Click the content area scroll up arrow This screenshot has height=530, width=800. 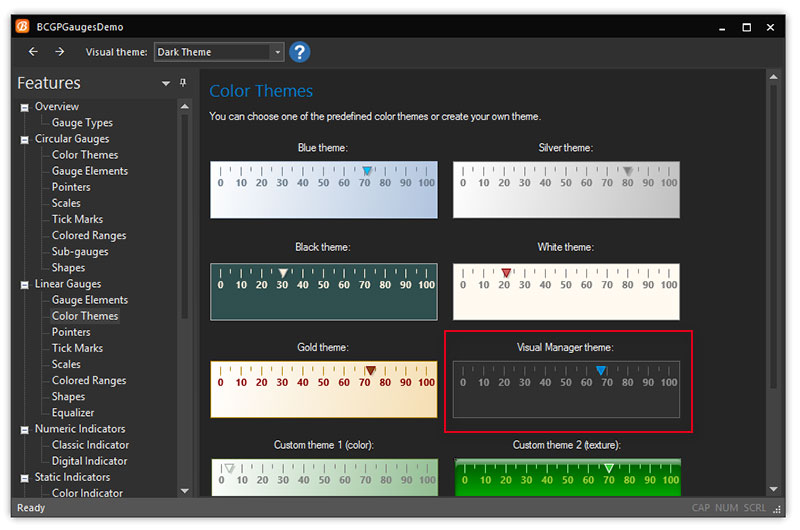click(x=773, y=77)
